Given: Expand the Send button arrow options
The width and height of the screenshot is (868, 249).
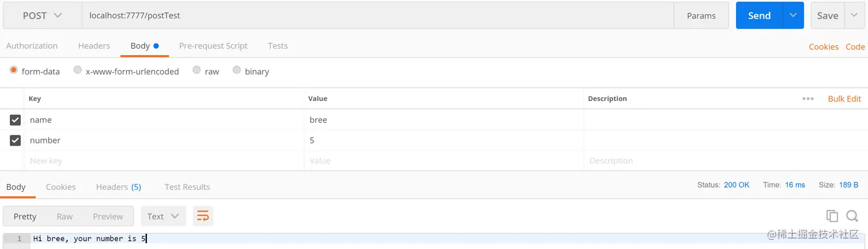Looking at the screenshot, I should pyautogui.click(x=793, y=15).
